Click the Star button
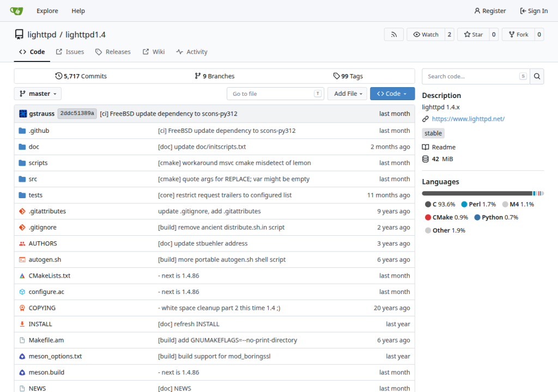The height and width of the screenshot is (392, 558). [x=474, y=34]
